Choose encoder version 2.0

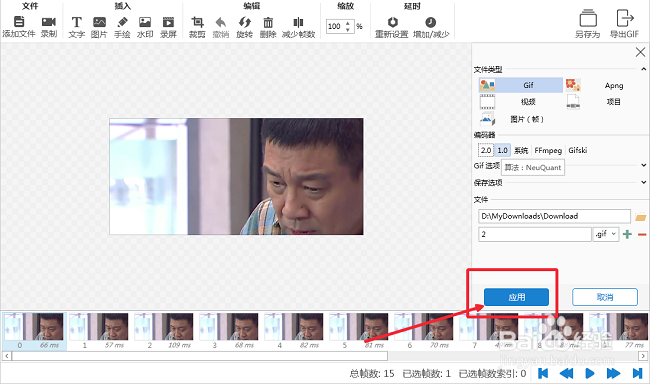[486, 150]
